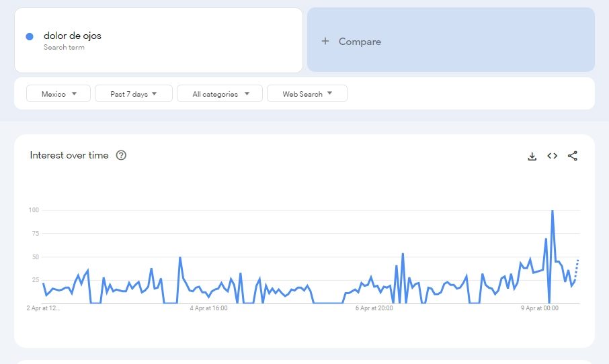The image size is (609, 364).
Task: Click the 100 y-axis label
Action: [34, 210]
